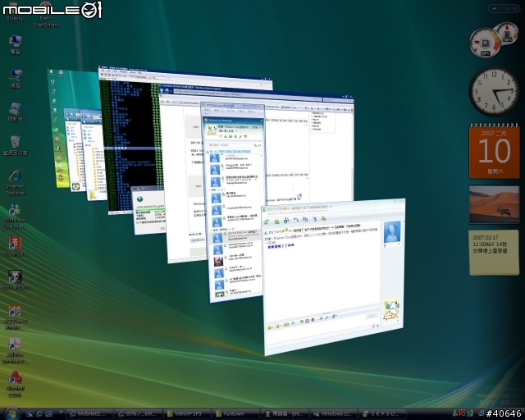Viewport: 525px width, 420px height.
Task: Click the Messenger tray icon
Action: [455, 413]
